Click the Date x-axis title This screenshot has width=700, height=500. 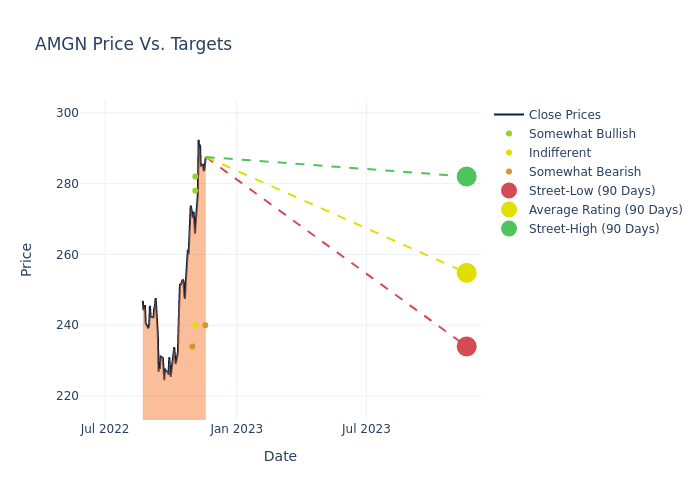[280, 456]
